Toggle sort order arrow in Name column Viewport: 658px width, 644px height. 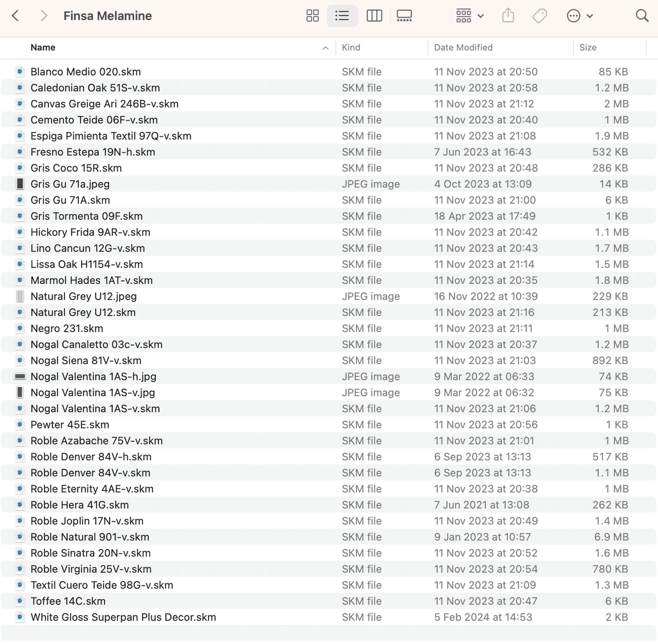(325, 48)
